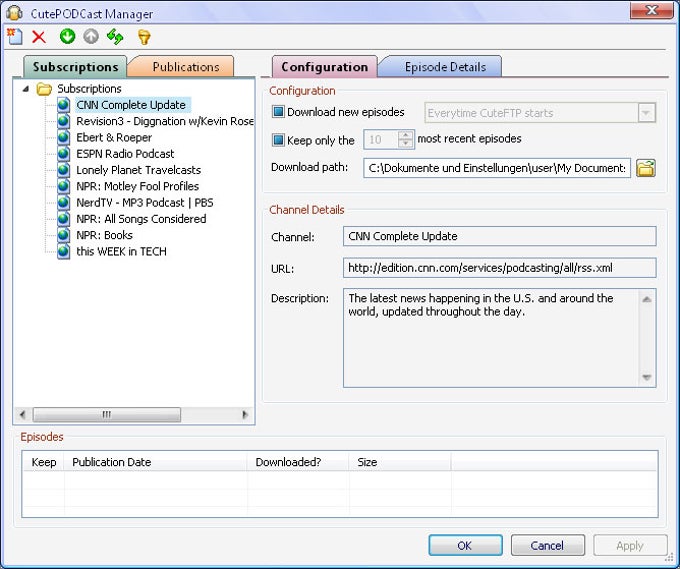Toggle Keep only the recent episodes checkbox
The height and width of the screenshot is (569, 680).
pyautogui.click(x=278, y=140)
